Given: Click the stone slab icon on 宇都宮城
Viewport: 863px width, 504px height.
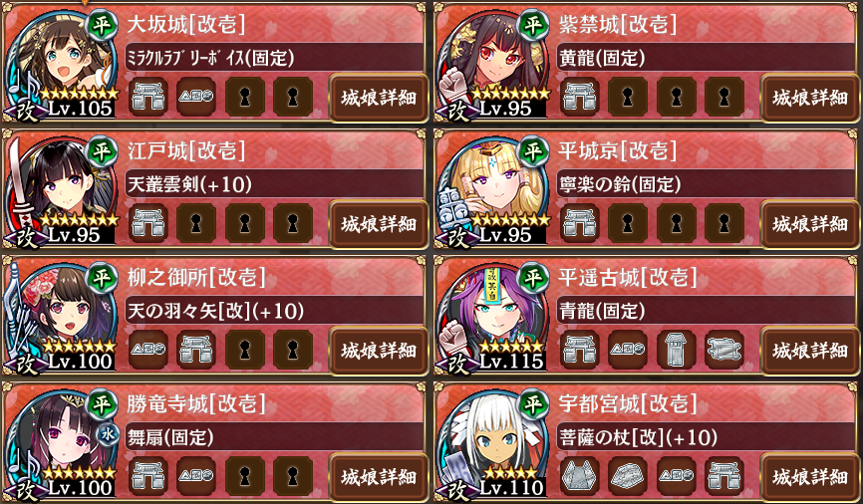Looking at the screenshot, I should tap(628, 476).
